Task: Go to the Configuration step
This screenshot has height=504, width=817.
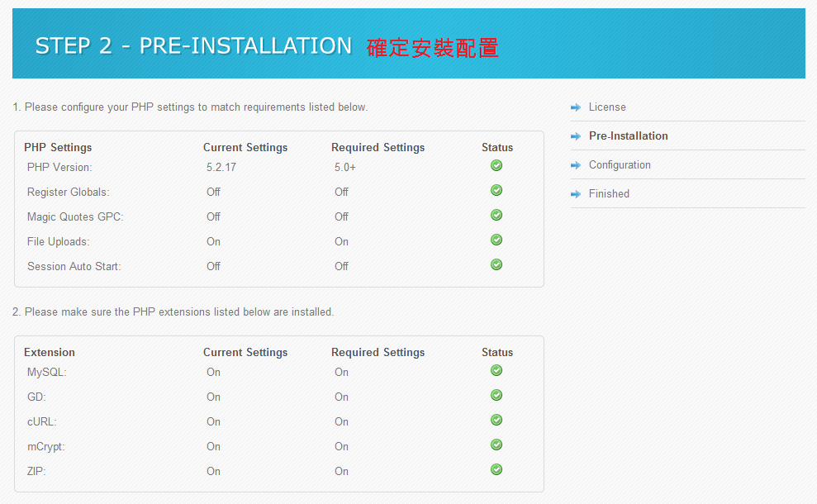Action: point(620,164)
